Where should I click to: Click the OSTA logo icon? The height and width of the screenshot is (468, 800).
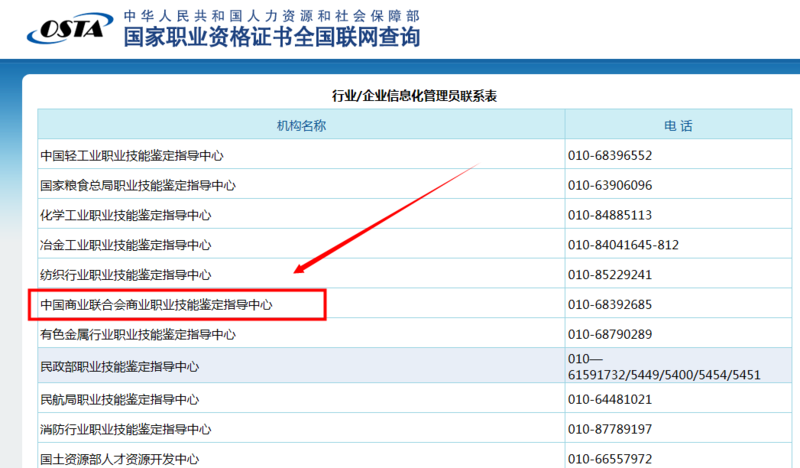66,29
